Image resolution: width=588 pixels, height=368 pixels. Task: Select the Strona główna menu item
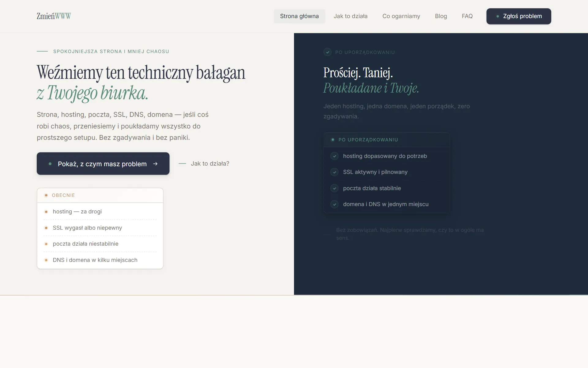click(299, 16)
